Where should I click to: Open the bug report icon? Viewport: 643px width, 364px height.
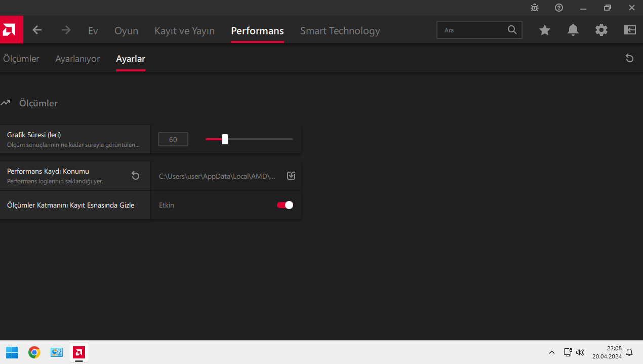535,8
